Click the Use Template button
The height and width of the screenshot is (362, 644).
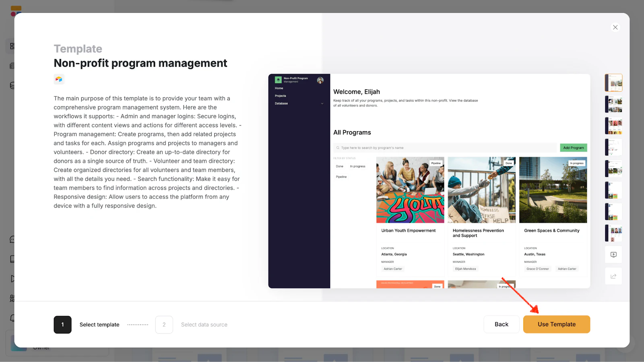point(557,324)
